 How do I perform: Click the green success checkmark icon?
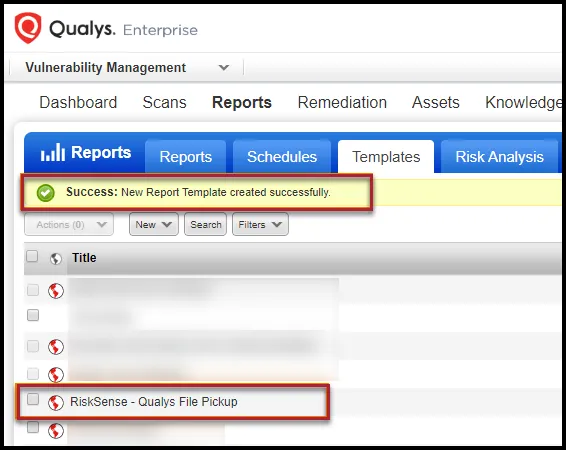pos(45,193)
